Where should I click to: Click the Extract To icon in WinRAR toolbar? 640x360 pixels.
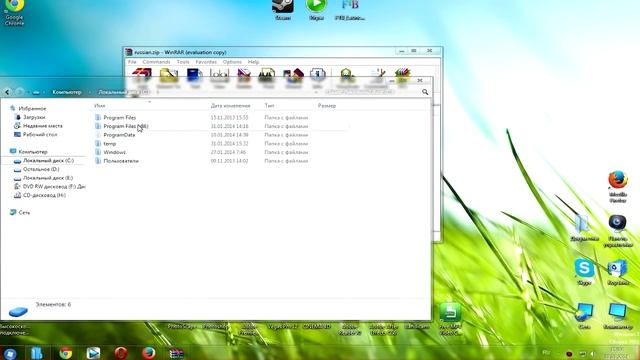pyautogui.click(x=169, y=76)
